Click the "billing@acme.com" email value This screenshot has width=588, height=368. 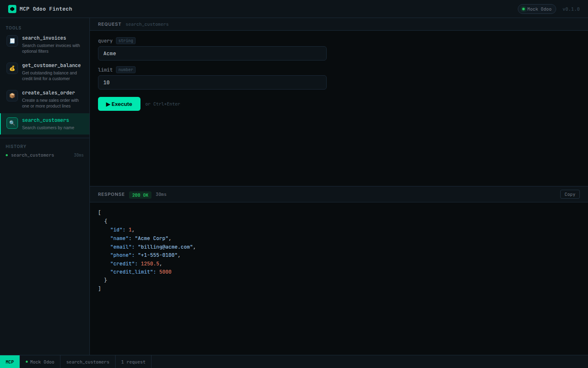pyautogui.click(x=165, y=247)
